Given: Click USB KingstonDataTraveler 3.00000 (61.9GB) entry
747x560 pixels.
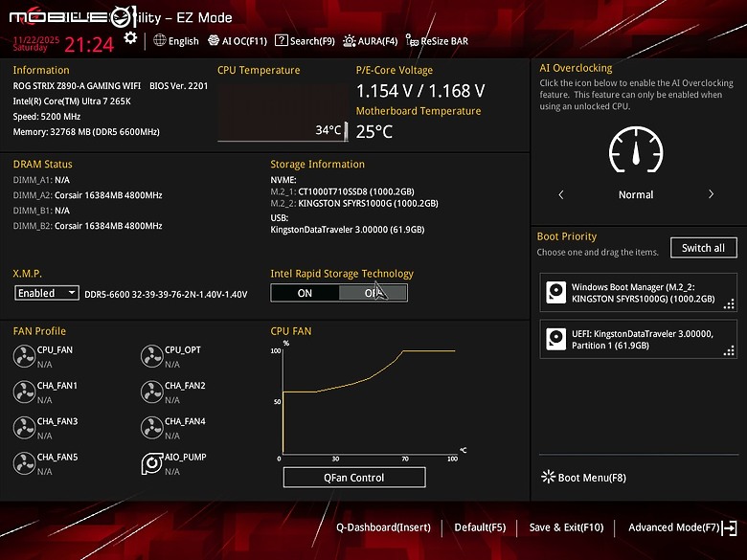Looking at the screenshot, I should point(348,230).
